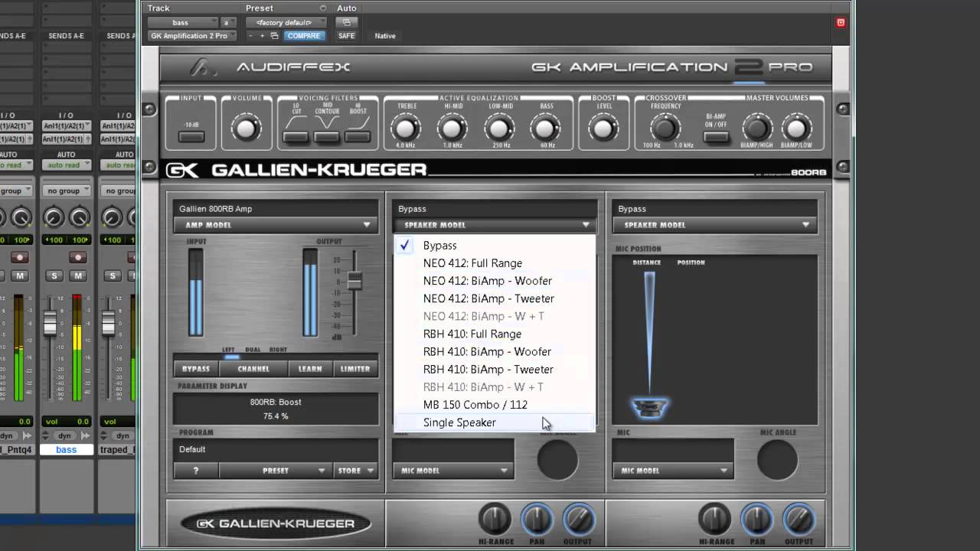Toggle the LIMITER button
The height and width of the screenshot is (551, 980).
click(x=355, y=369)
